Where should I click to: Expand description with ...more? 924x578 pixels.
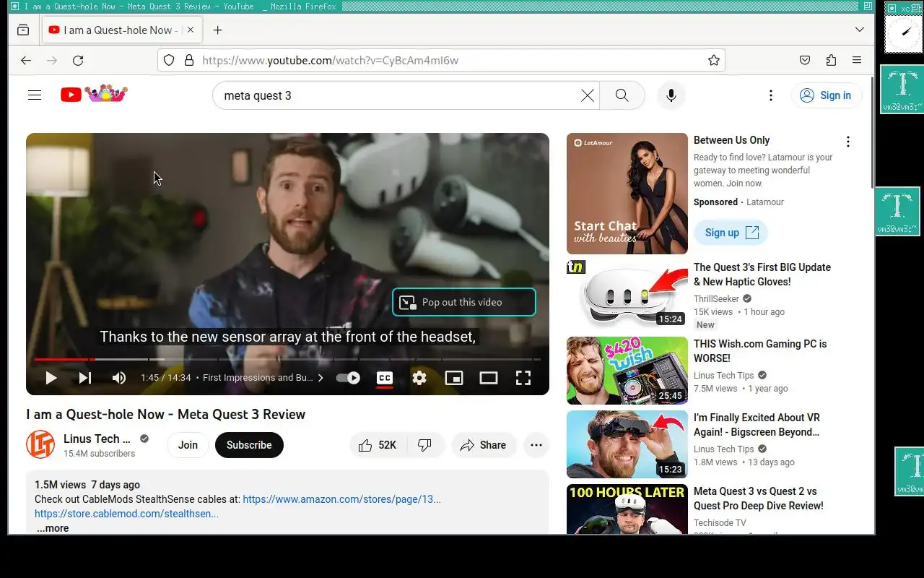point(53,528)
